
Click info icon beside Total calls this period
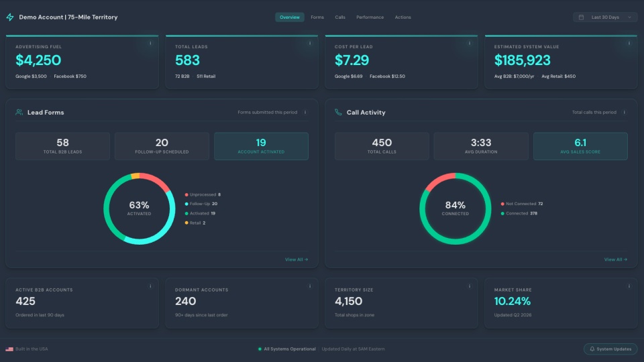click(x=625, y=113)
